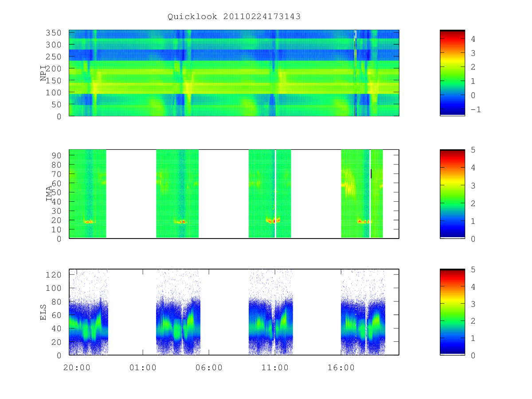
Task: Click the red hotspot near 11:00 in IMA plot
Action: (274, 220)
